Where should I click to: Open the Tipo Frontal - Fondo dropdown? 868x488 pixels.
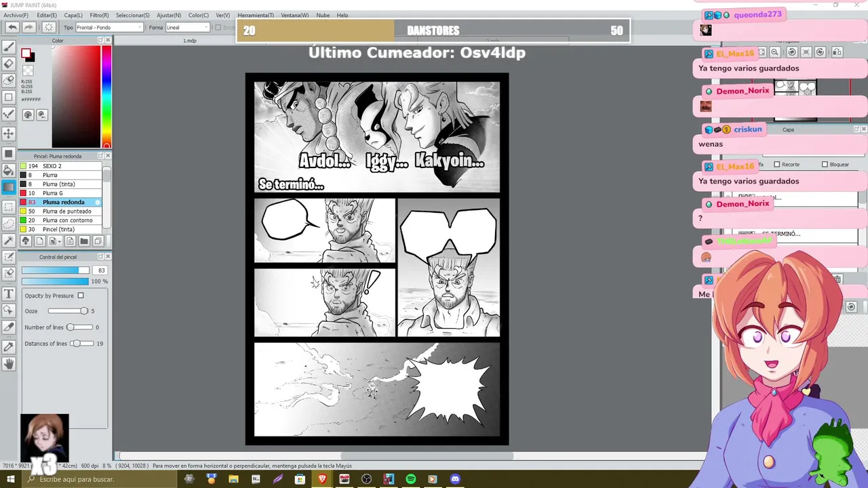coord(109,27)
